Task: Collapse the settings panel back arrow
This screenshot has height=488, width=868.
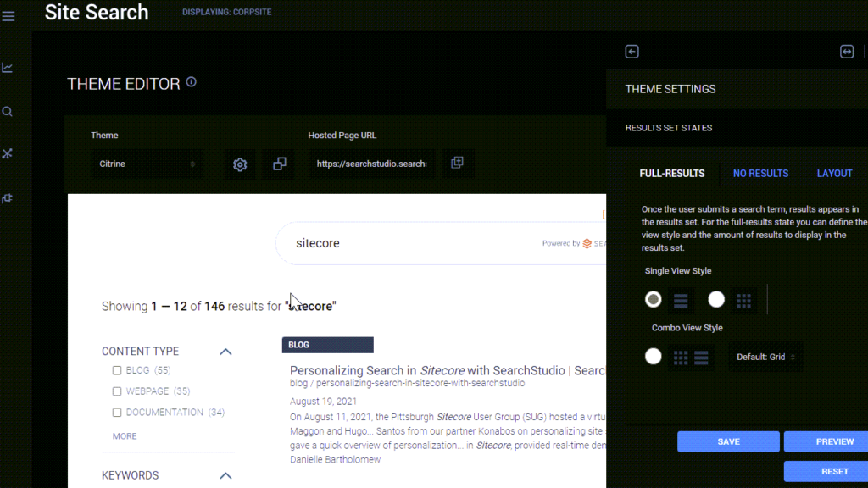Action: point(632,52)
